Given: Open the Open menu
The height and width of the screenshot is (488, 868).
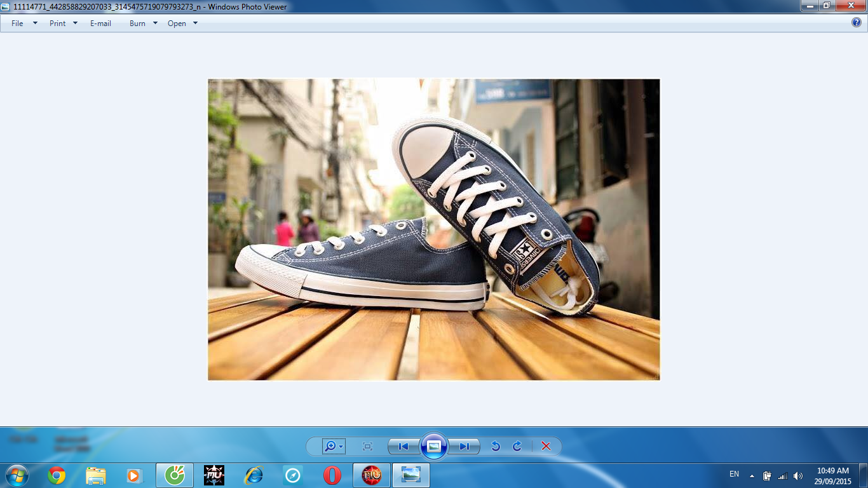Looking at the screenshot, I should coord(177,23).
